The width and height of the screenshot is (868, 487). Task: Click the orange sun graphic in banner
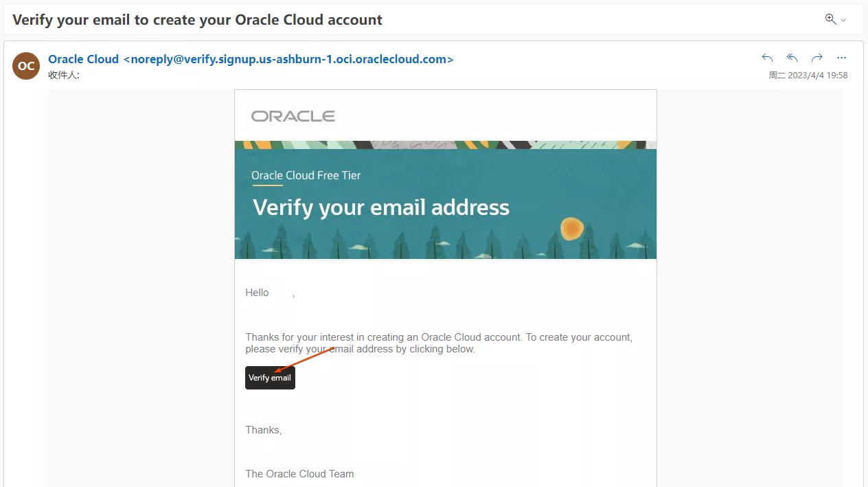click(571, 229)
